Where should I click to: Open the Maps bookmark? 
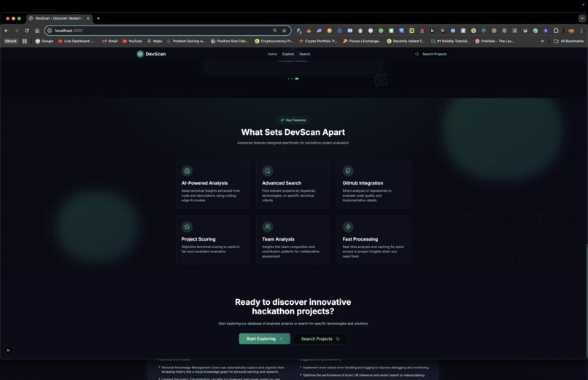[x=155, y=42]
